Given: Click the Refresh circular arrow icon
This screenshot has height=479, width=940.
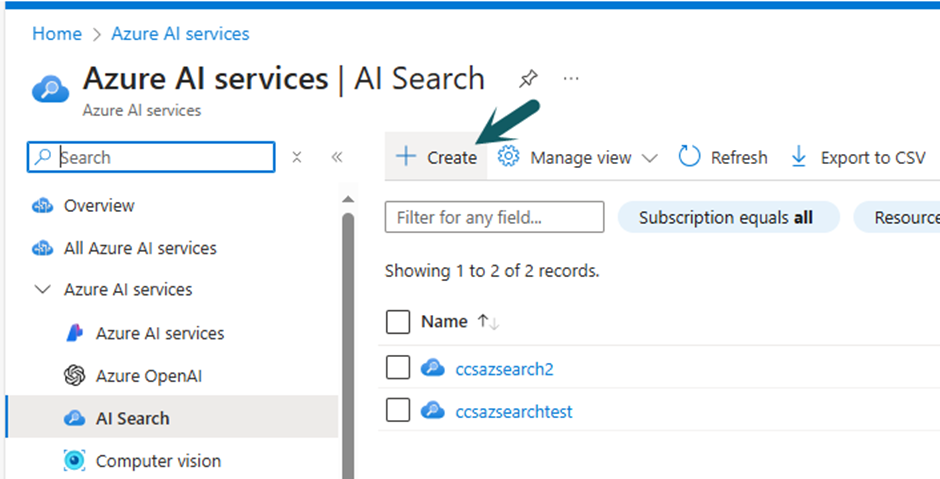Looking at the screenshot, I should tap(689, 157).
